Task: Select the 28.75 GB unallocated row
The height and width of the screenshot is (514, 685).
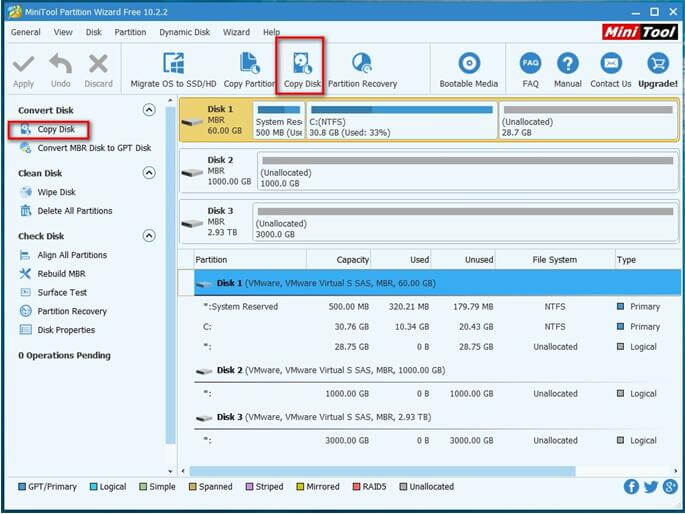Action: [437, 347]
